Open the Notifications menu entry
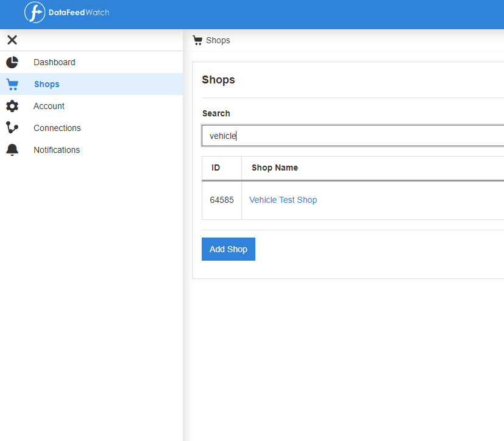Viewport: 504px width, 441px height. point(57,150)
